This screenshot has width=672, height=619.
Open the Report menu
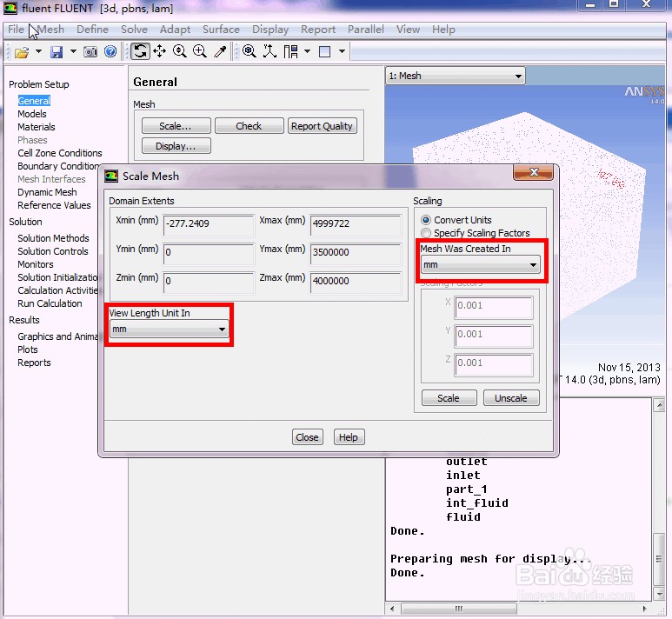(318, 30)
